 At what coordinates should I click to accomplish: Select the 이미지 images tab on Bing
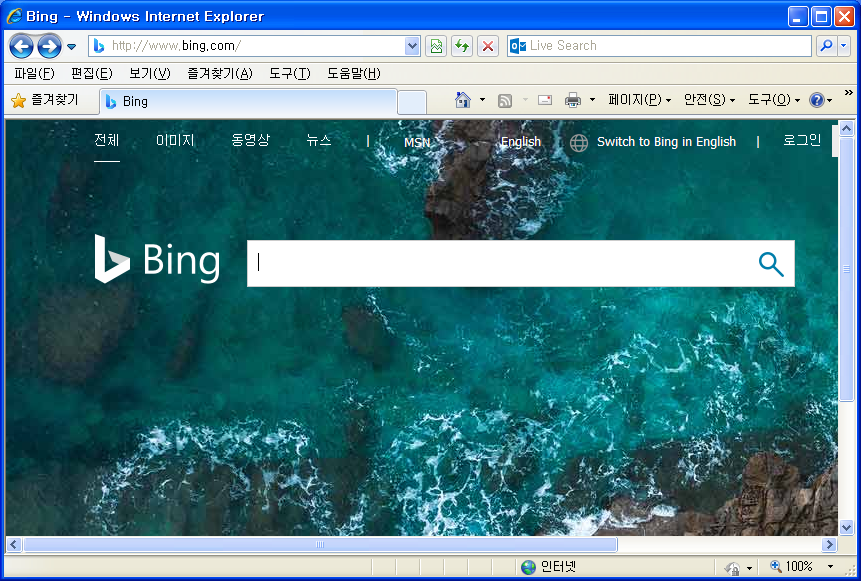(x=175, y=141)
